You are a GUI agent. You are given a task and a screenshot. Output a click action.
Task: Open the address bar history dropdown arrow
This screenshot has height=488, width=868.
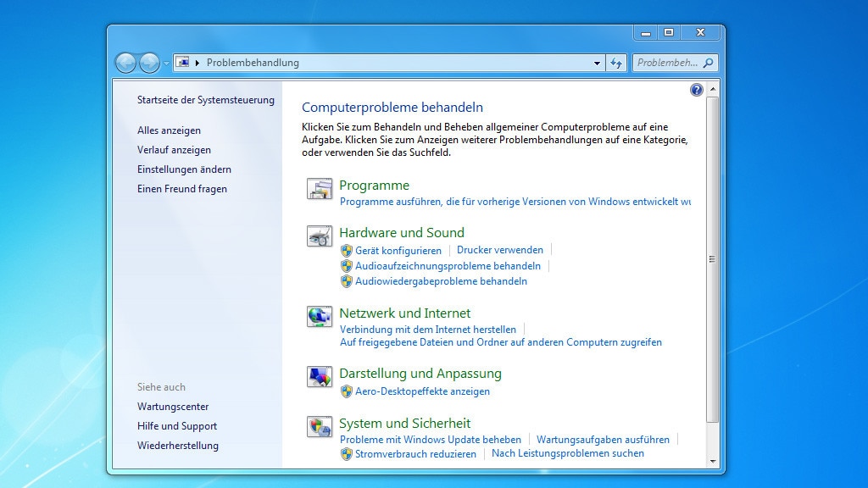point(597,63)
